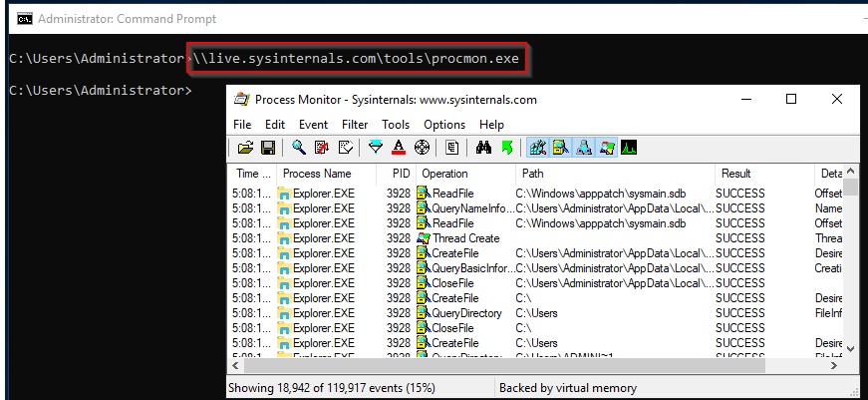Minimize the Process Monitor window

pyautogui.click(x=746, y=99)
